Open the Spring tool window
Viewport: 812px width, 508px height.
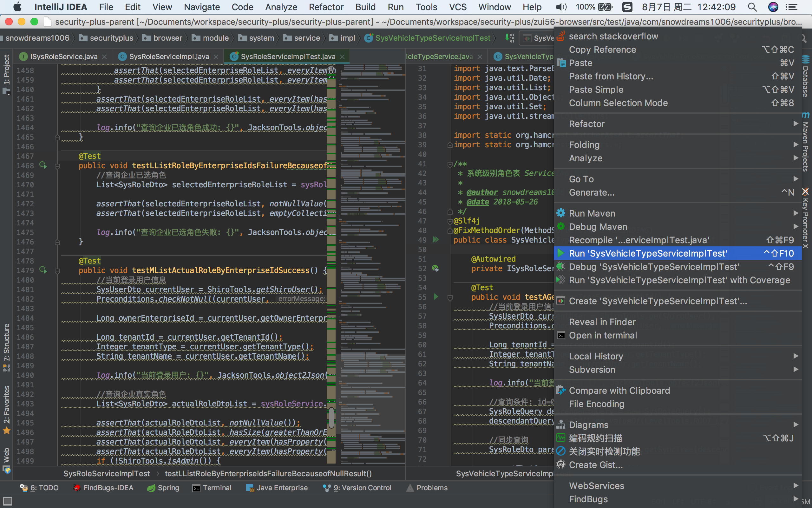pyautogui.click(x=163, y=487)
